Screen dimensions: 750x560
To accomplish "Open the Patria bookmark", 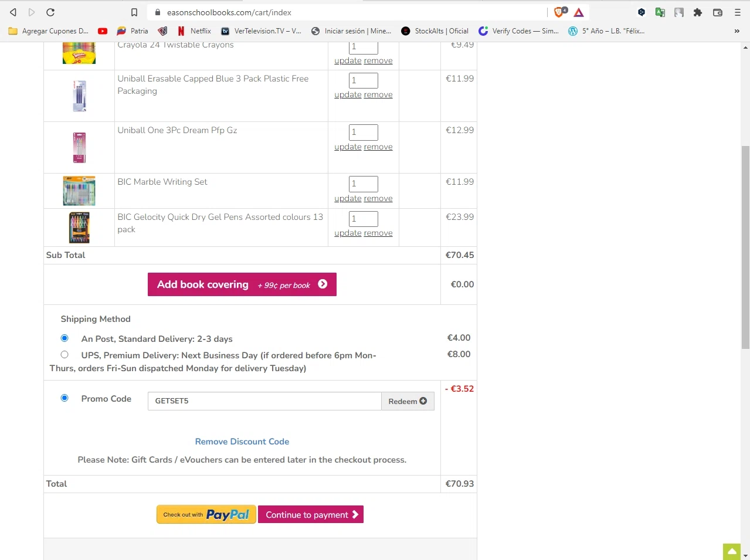I will 133,31.
